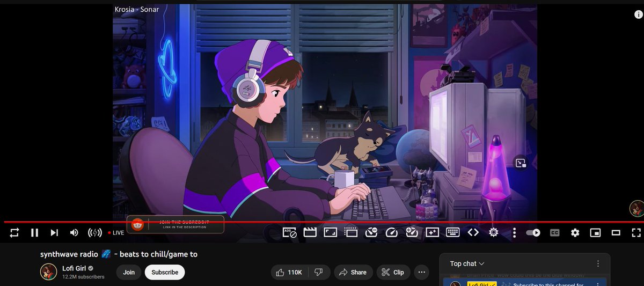
Task: Reset playback speed to default gauge
Action: (x=392, y=232)
